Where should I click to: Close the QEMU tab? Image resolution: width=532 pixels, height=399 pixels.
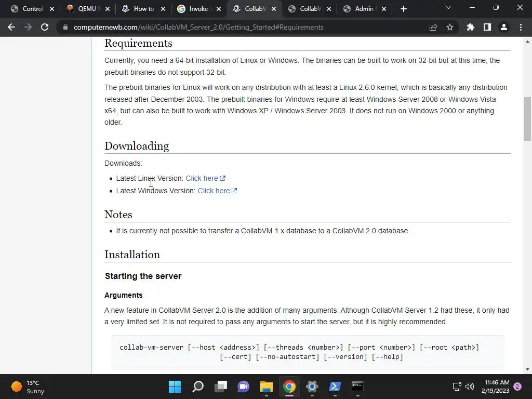coord(108,9)
